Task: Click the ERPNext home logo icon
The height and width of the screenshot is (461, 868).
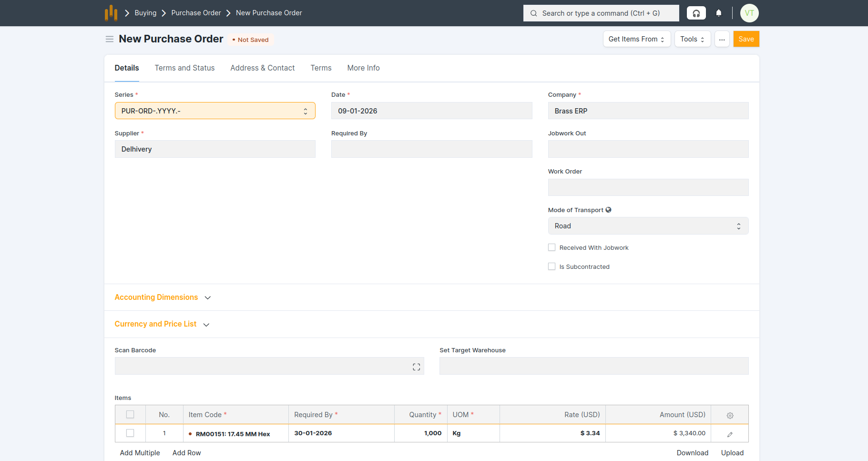Action: pyautogui.click(x=111, y=13)
